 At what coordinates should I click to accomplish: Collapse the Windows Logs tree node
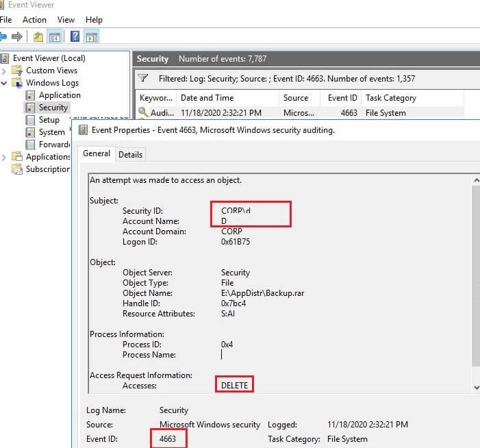pos(3,83)
